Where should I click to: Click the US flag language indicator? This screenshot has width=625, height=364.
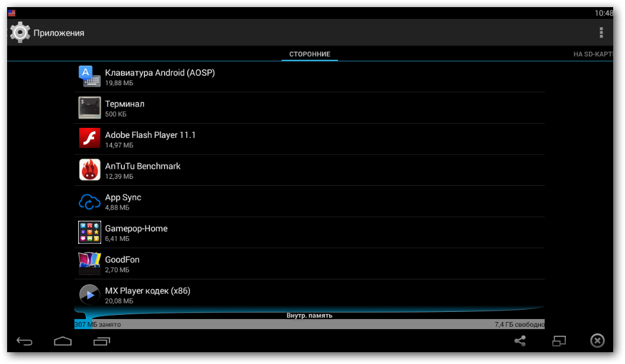[12, 13]
